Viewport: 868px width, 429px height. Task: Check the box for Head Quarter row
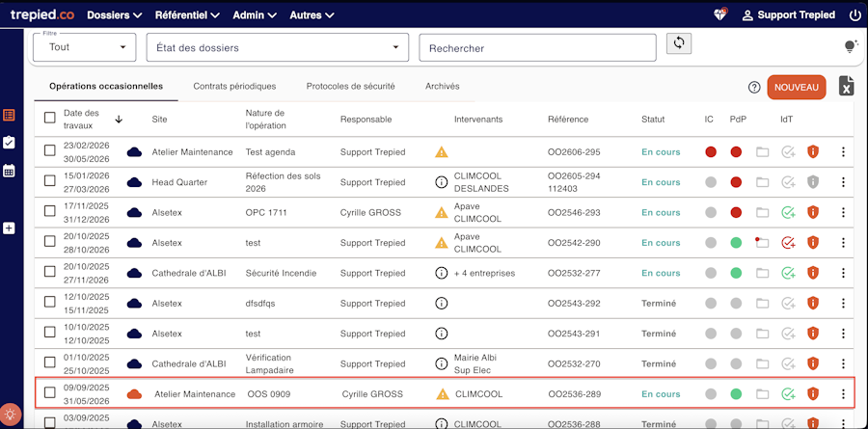[50, 182]
